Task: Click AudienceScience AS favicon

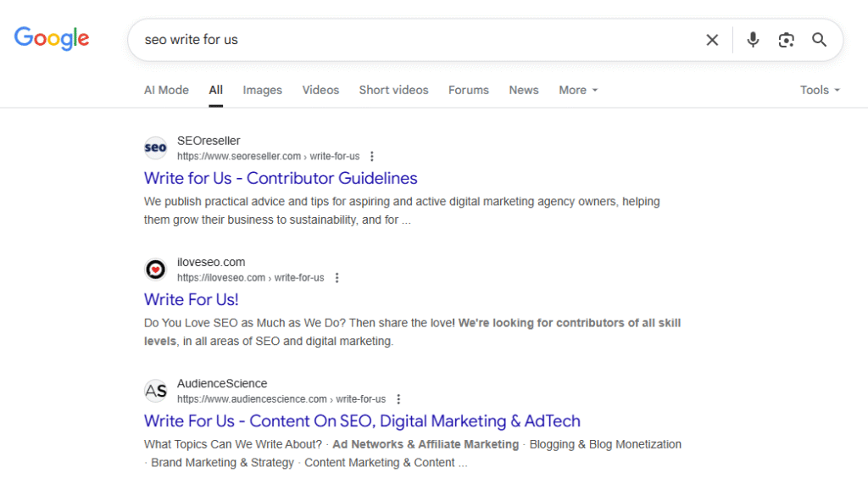Action: 156,391
